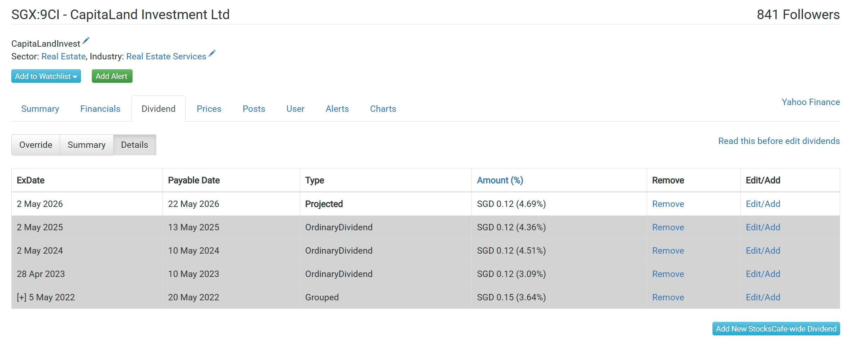The width and height of the screenshot is (868, 341).
Task: Edit the CapitaLandInvest name pencil icon
Action: (x=86, y=41)
